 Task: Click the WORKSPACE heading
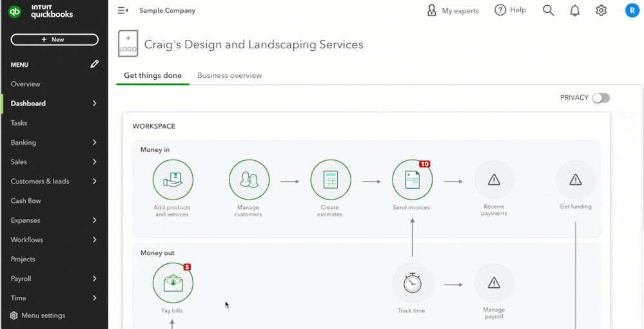point(154,126)
